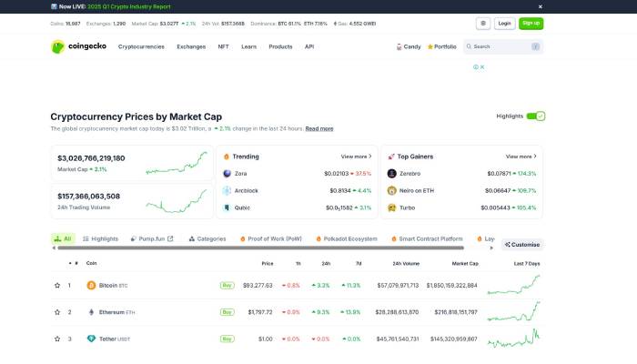This screenshot has height=364, width=637.
Task: Click the Bitcoin coin icon
Action: [x=91, y=286]
